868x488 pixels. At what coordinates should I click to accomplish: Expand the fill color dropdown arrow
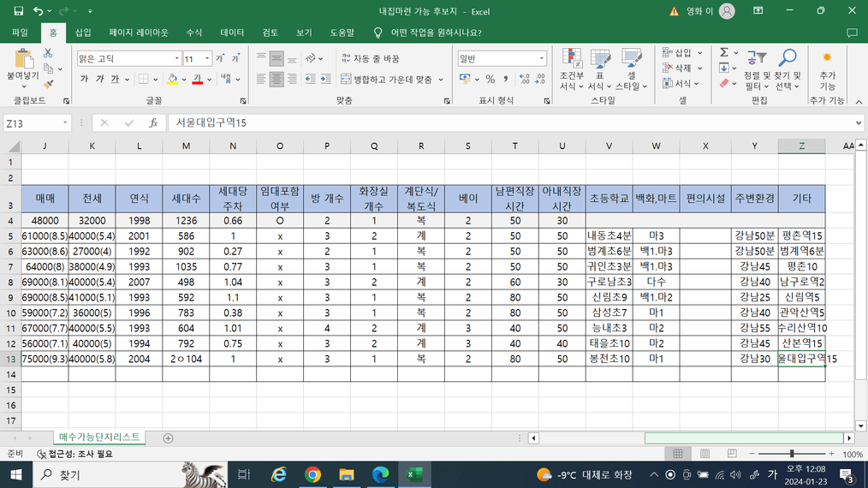coord(184,80)
